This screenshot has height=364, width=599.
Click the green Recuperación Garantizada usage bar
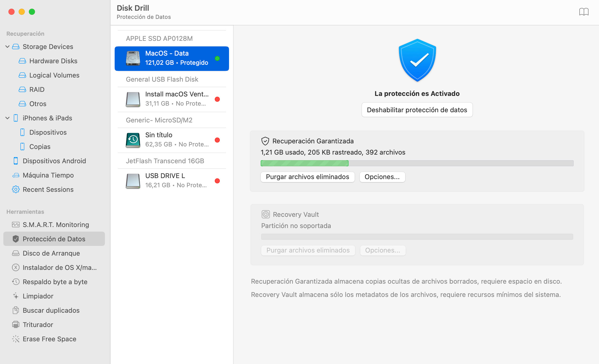pyautogui.click(x=304, y=163)
